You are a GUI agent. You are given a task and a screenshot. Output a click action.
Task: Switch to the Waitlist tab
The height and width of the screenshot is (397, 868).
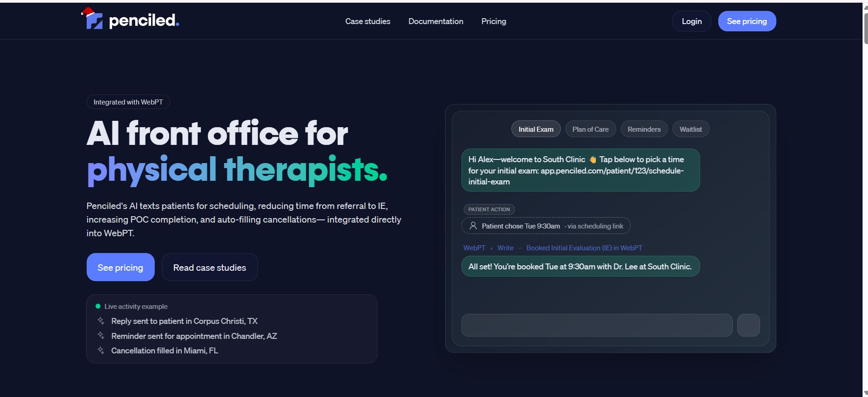click(691, 129)
